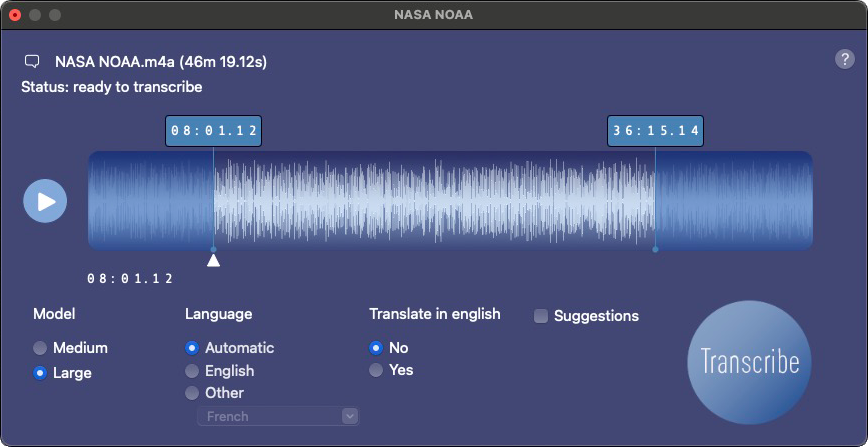Viewport: 868px width, 447px height.
Task: Click the speech bubble icon near filename
Action: point(32,62)
